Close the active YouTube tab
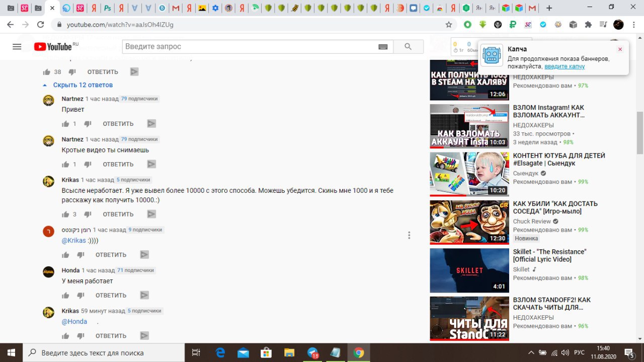644x362 pixels. coord(52,8)
